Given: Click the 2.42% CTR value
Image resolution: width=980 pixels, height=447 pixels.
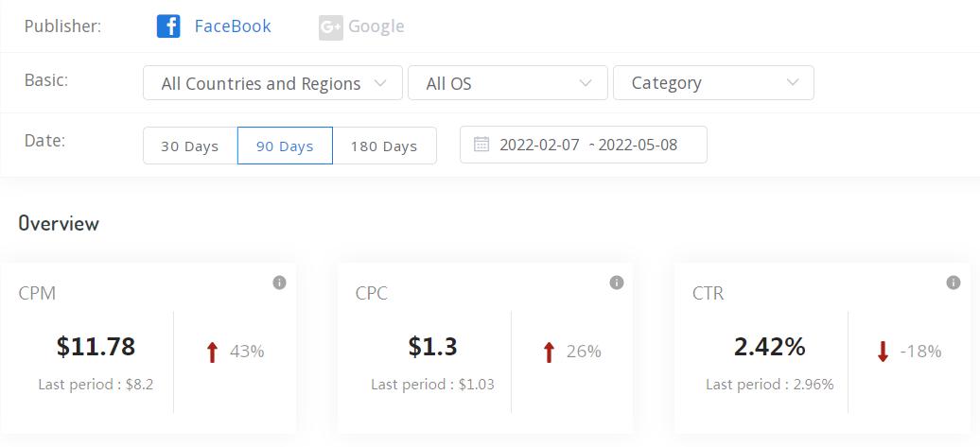Looking at the screenshot, I should click(769, 347).
